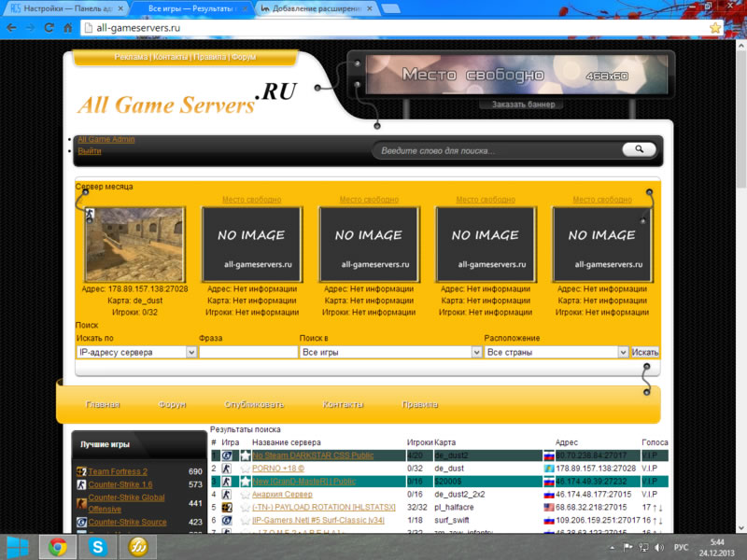Click inside the Фраза search phrase field
Viewport: 747px width, 560px height.
coord(248,352)
